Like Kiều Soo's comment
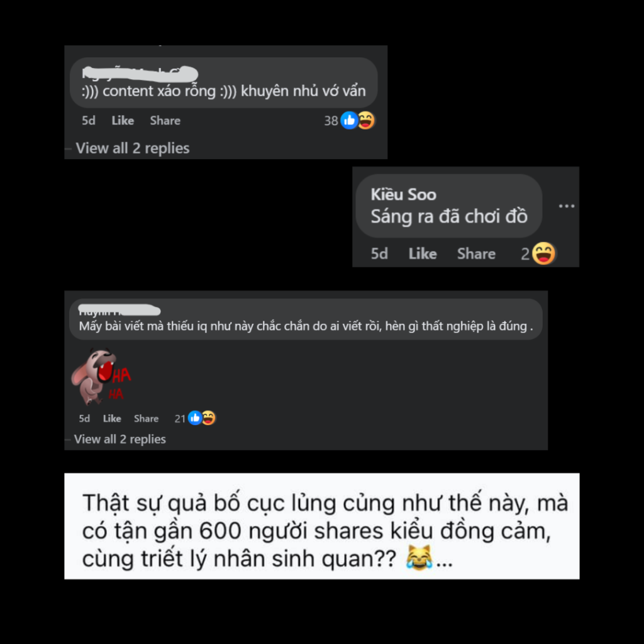 (423, 253)
